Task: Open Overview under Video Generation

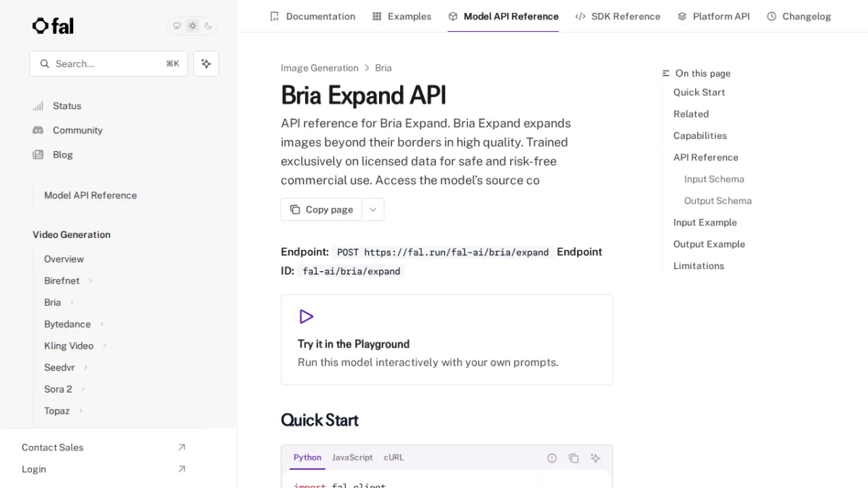Action: pyautogui.click(x=64, y=259)
